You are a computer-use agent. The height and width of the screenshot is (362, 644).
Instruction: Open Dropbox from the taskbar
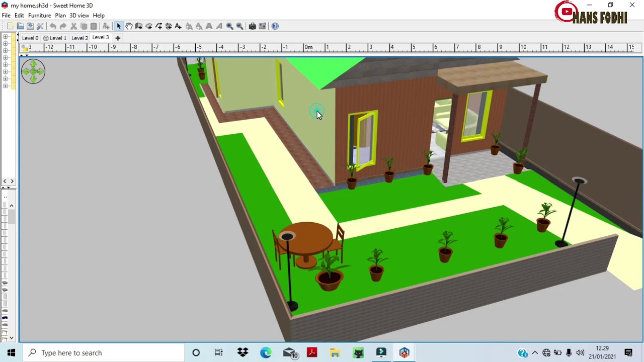click(x=243, y=353)
